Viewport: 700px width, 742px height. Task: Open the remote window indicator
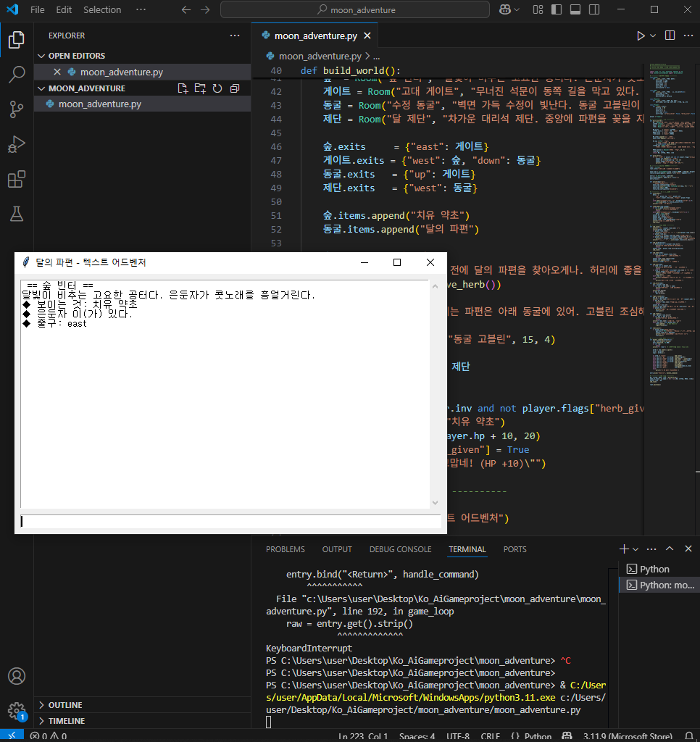pos(12,736)
